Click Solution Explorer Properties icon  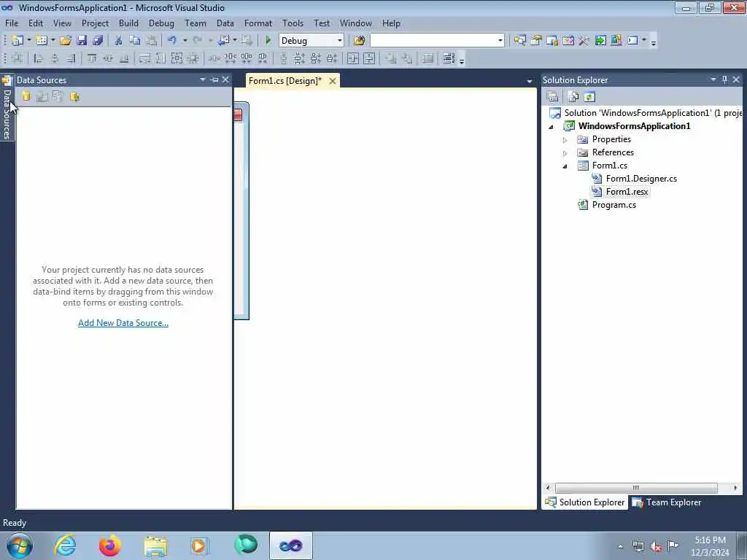553,97
